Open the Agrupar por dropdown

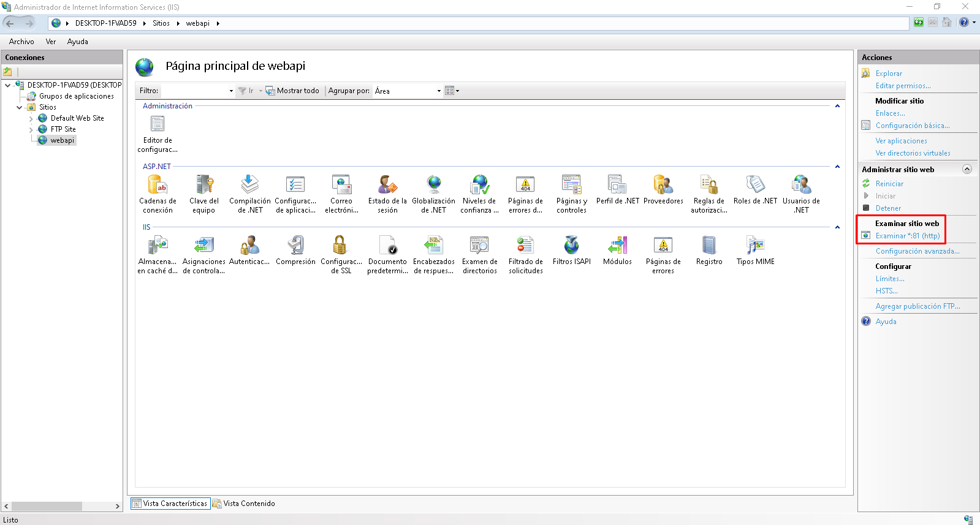[x=439, y=91]
